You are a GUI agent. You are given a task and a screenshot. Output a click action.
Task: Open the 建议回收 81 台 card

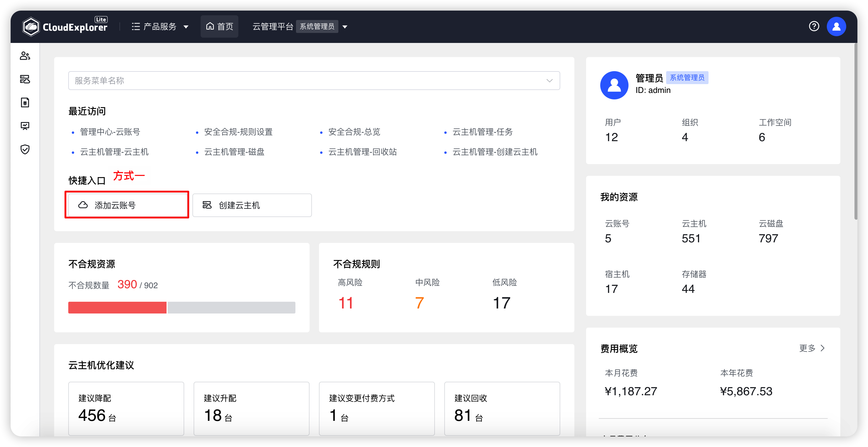(x=502, y=408)
